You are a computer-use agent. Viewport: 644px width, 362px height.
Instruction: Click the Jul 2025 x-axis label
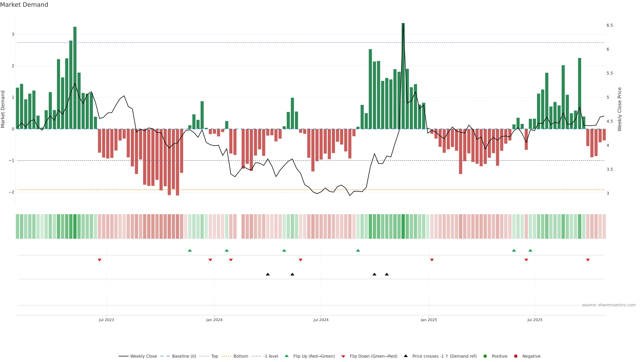pos(535,320)
